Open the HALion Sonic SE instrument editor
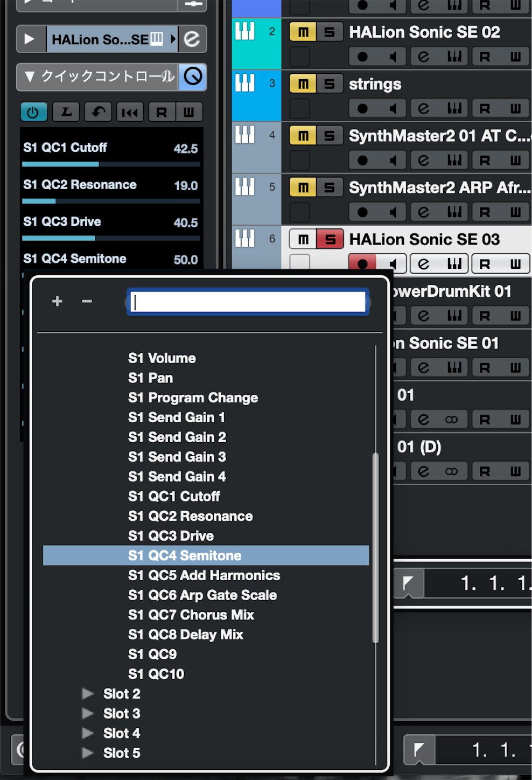532x780 pixels. coord(192,39)
